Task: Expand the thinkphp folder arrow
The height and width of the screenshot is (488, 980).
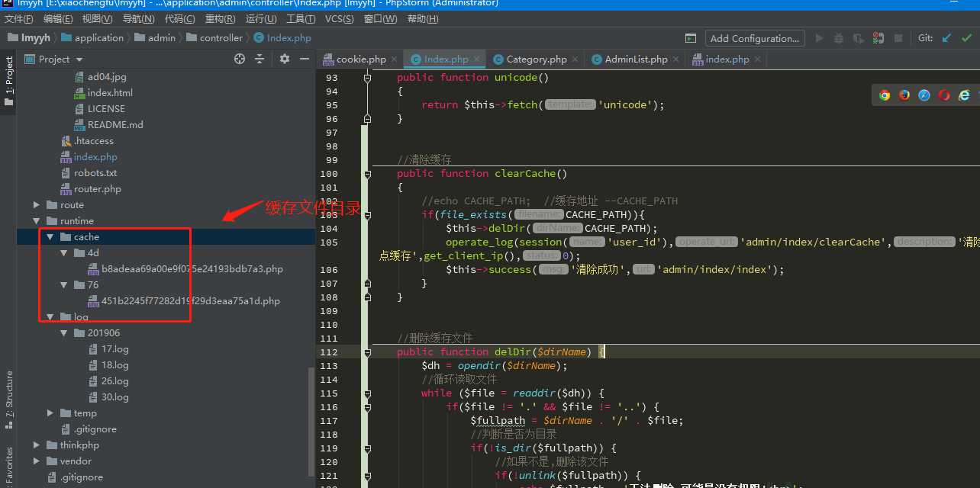Action: pyautogui.click(x=37, y=445)
